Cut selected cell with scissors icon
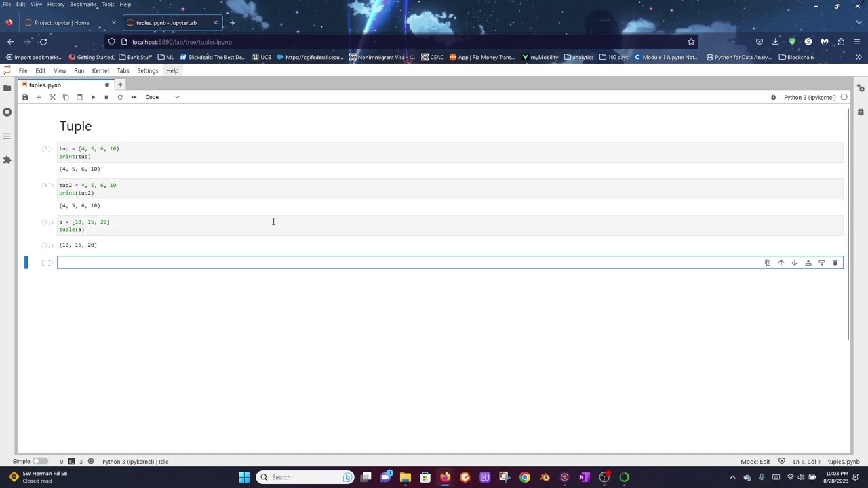 [52, 97]
